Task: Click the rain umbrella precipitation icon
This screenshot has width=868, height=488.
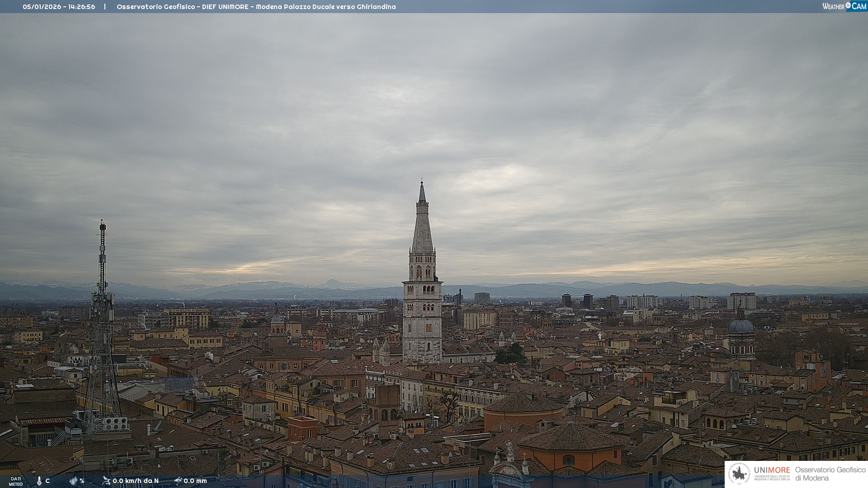Action: (x=178, y=481)
